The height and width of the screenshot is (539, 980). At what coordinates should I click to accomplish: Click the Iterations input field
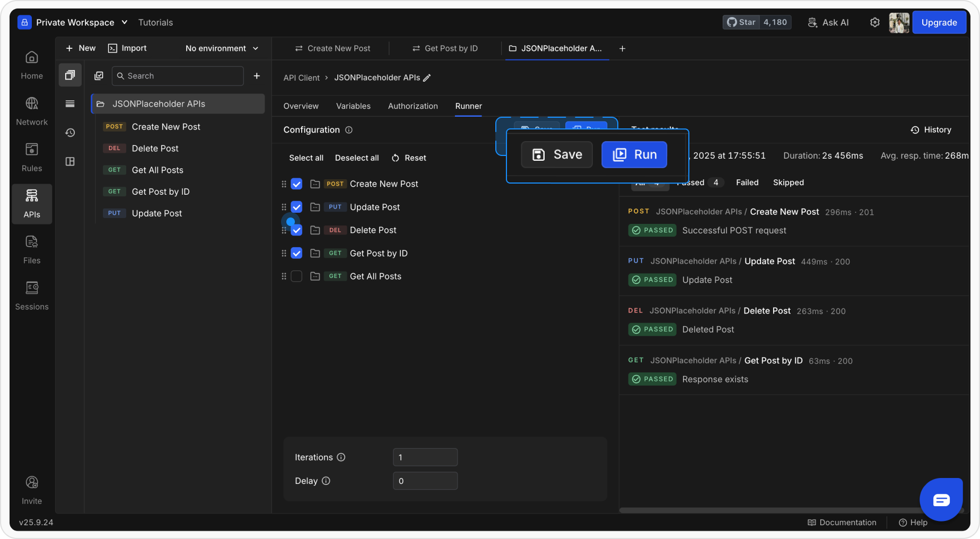click(x=425, y=457)
